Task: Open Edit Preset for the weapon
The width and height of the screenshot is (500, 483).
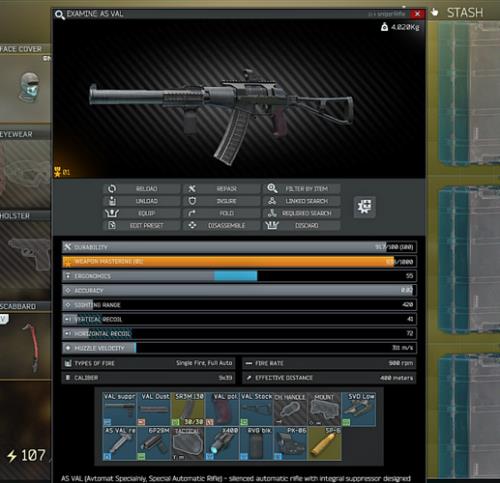Action: tap(142, 226)
